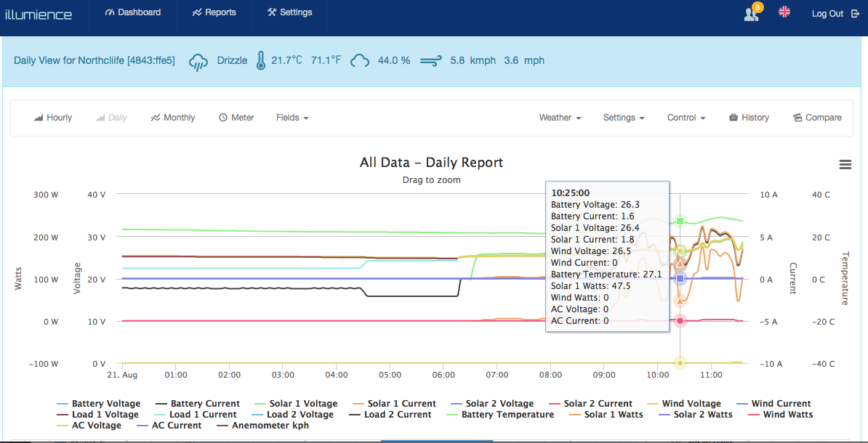Click the Compare icon
The width and height of the screenshot is (868, 443).
pyautogui.click(x=797, y=118)
